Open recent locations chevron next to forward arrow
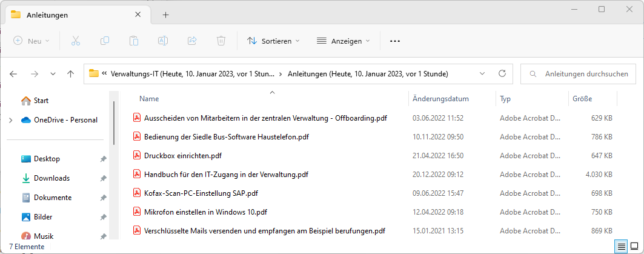 53,74
